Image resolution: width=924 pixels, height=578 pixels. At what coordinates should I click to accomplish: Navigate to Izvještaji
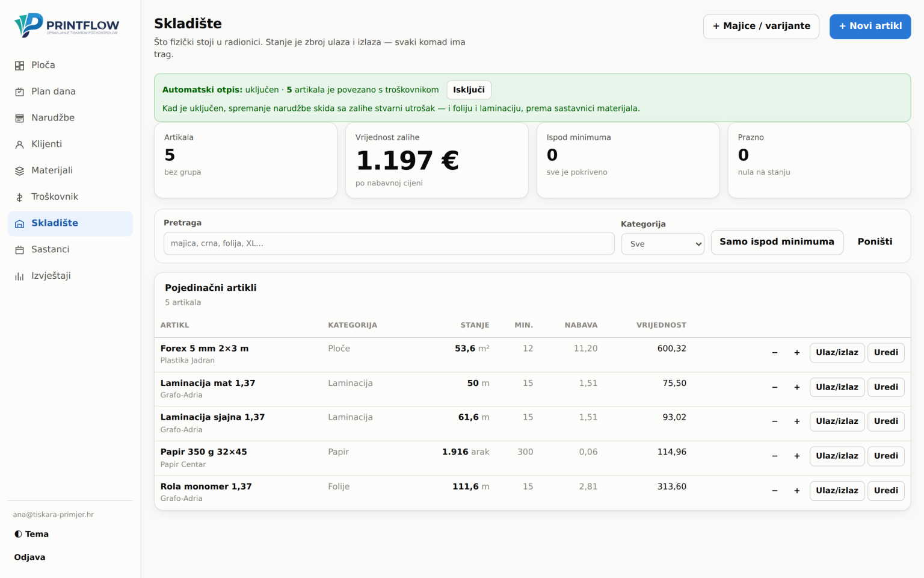click(x=70, y=276)
